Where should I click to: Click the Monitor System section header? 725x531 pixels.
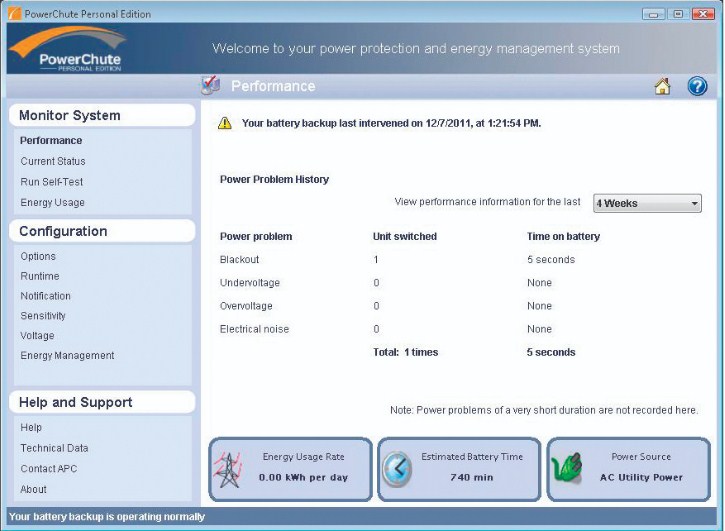102,115
